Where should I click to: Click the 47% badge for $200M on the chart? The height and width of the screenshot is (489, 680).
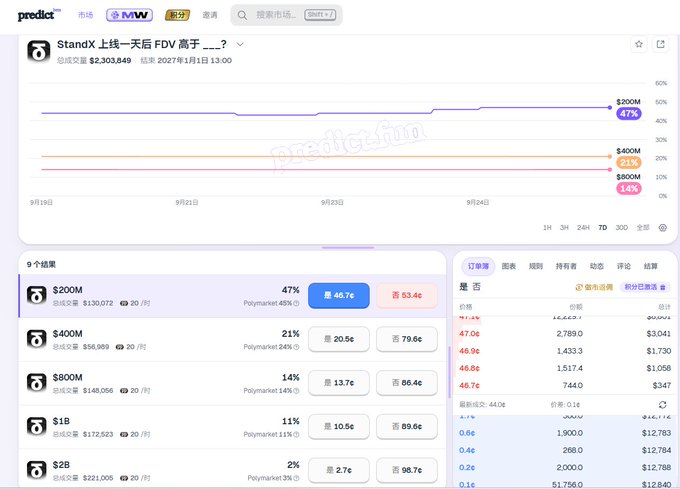tap(629, 114)
